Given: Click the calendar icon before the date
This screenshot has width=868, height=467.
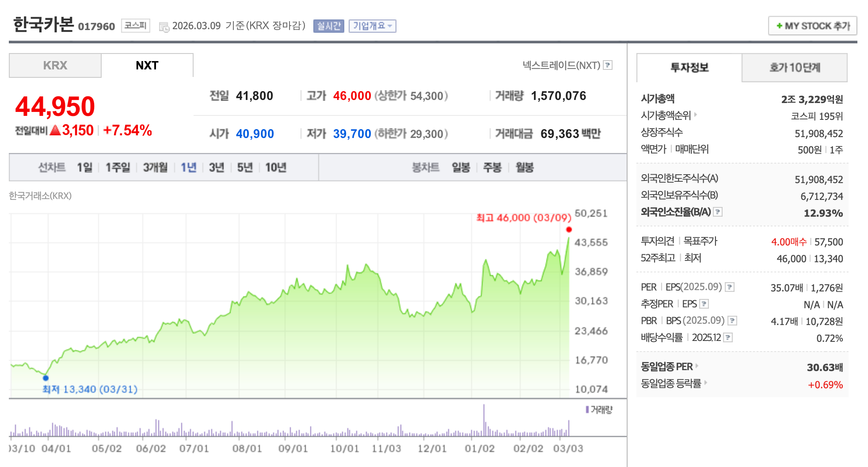Looking at the screenshot, I should pyautogui.click(x=164, y=27).
